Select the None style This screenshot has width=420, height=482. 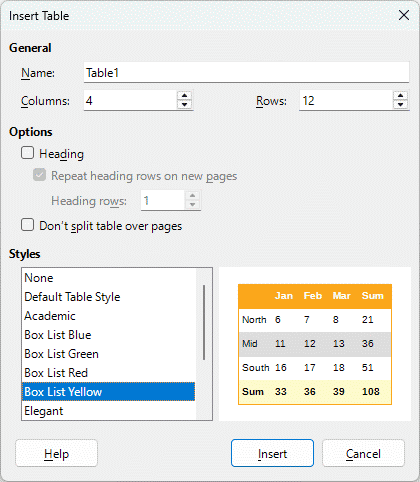pos(109,278)
